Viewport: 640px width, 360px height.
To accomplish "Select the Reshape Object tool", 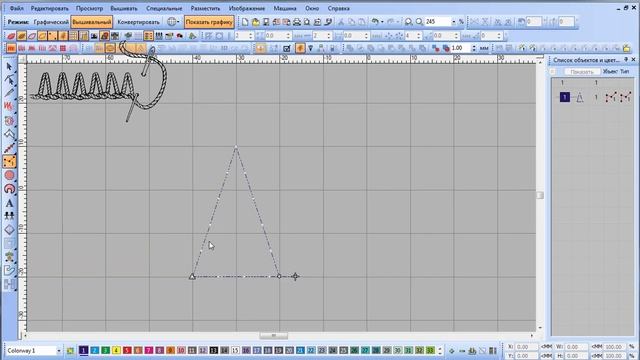I will [9, 80].
